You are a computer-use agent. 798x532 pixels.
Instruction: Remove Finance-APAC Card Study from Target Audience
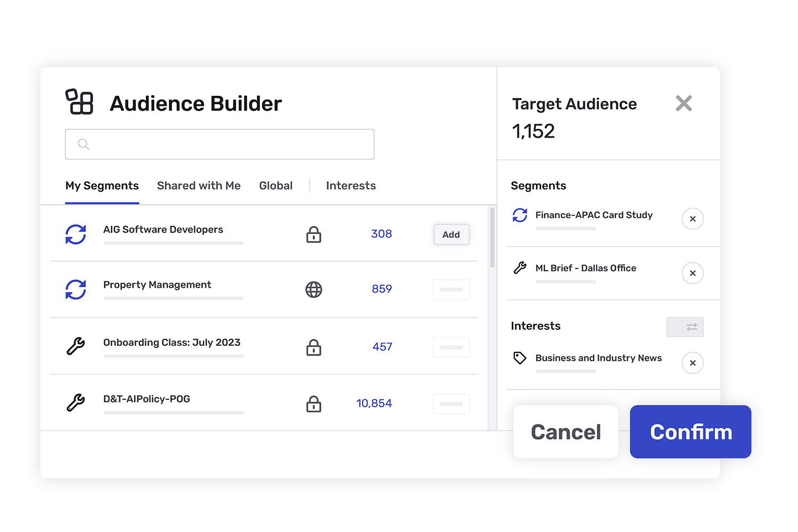point(693,219)
